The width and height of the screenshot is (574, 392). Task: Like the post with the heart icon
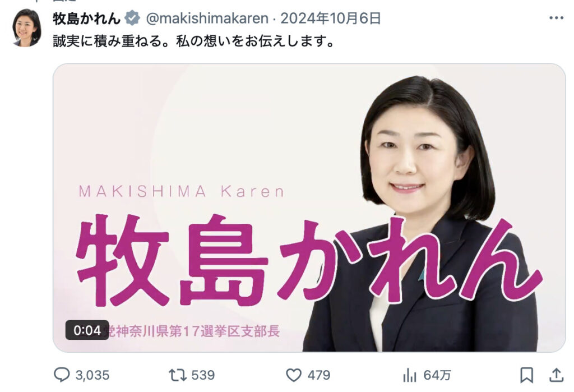[294, 375]
